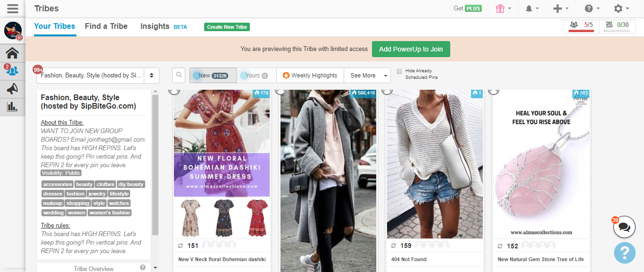
Task: Open the chat bubble widget
Action: 624,227
